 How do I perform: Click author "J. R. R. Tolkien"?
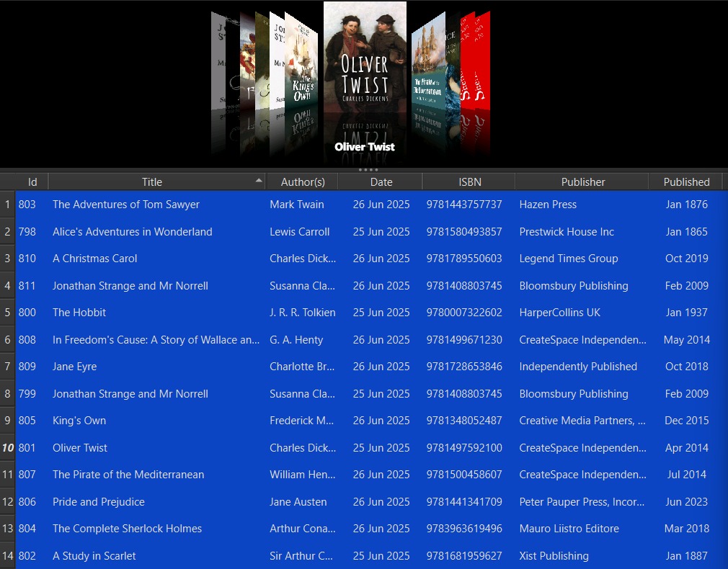point(302,313)
